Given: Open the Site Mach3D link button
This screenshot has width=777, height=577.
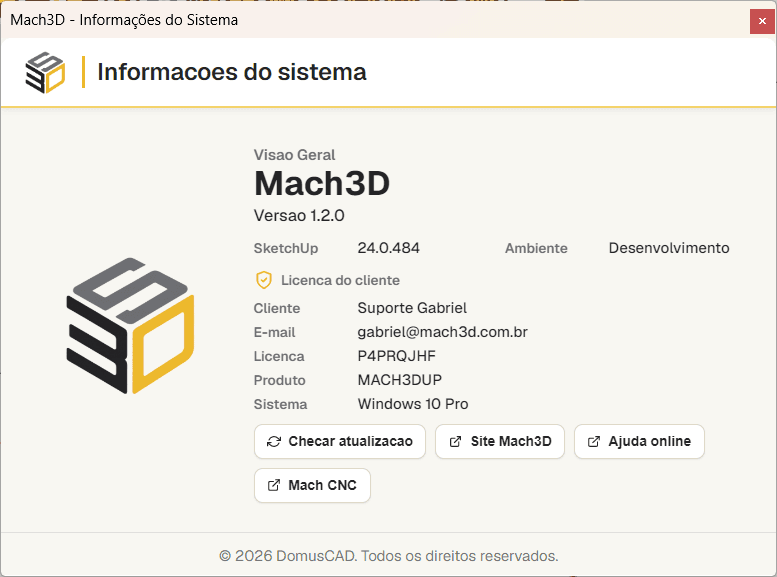Looking at the screenshot, I should [500, 441].
